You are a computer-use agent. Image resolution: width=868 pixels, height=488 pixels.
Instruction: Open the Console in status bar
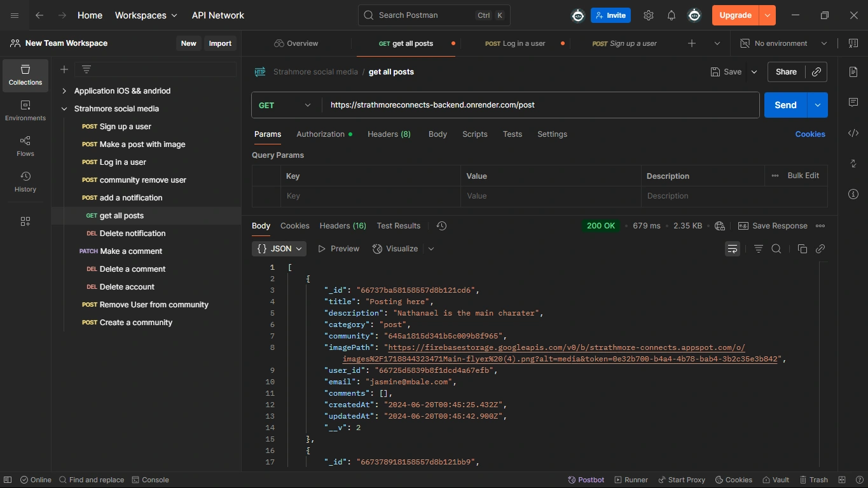click(150, 480)
